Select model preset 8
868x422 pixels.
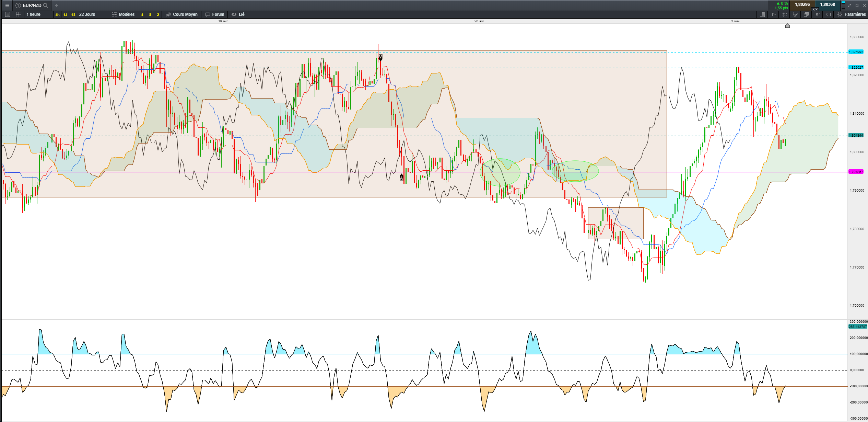point(150,14)
